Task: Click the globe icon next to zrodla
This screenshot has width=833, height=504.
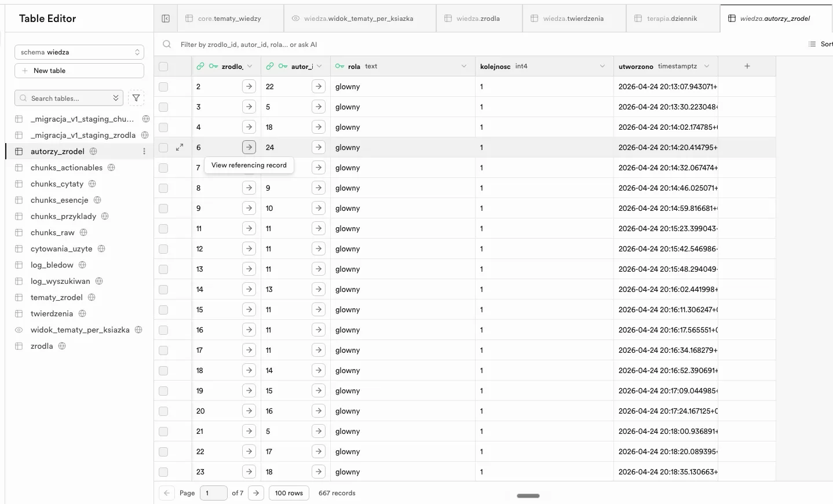Action: coord(62,346)
